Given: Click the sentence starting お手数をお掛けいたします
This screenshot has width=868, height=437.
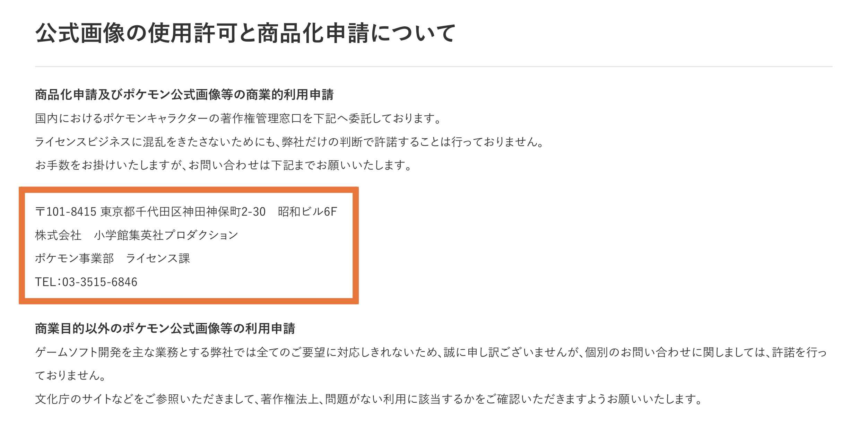Looking at the screenshot, I should [224, 165].
